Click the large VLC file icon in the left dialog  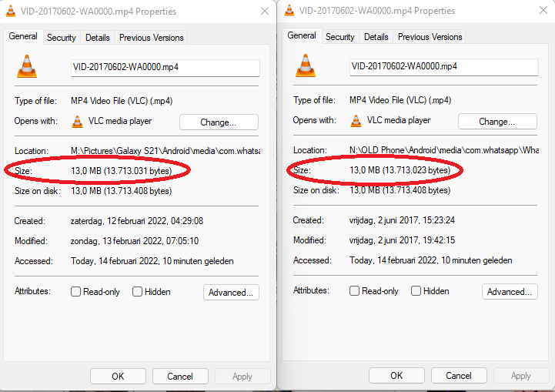pos(27,66)
